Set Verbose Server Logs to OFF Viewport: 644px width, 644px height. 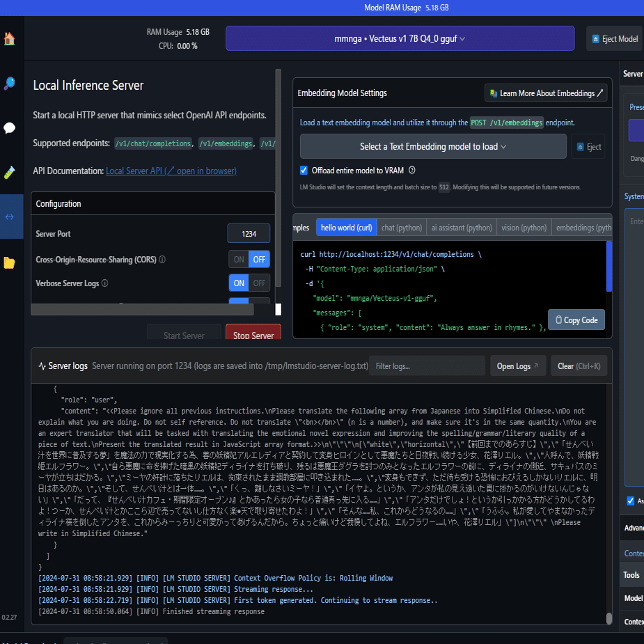(x=259, y=283)
